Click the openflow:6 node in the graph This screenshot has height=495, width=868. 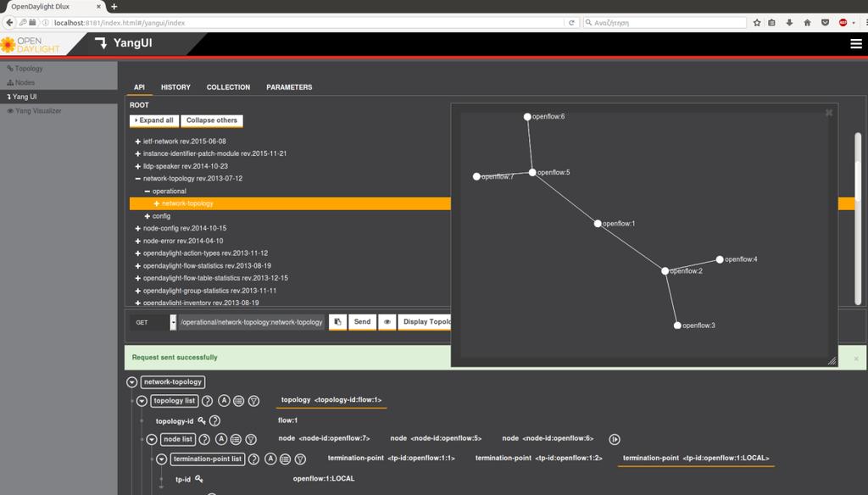click(x=527, y=117)
